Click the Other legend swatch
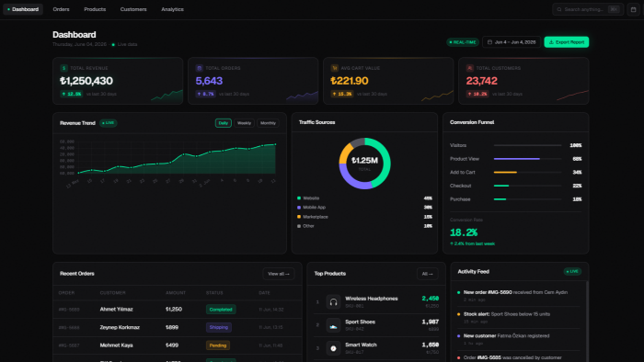The width and height of the screenshot is (644, 362). pos(299,226)
